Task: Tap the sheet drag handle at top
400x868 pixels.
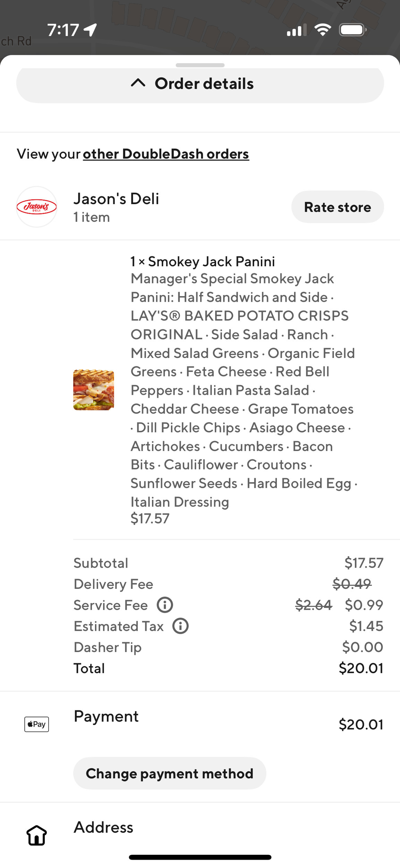Action: tap(200, 65)
